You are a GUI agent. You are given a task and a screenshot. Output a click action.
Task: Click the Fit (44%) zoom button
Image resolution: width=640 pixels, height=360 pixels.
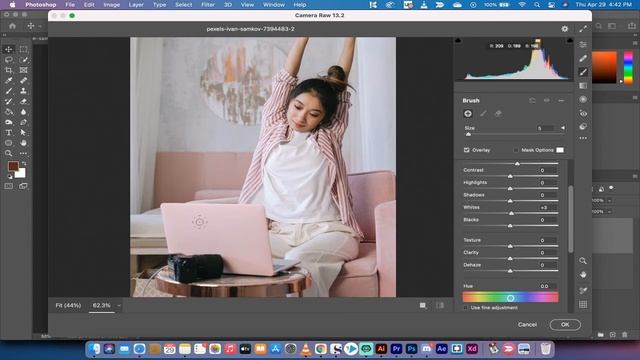68,305
